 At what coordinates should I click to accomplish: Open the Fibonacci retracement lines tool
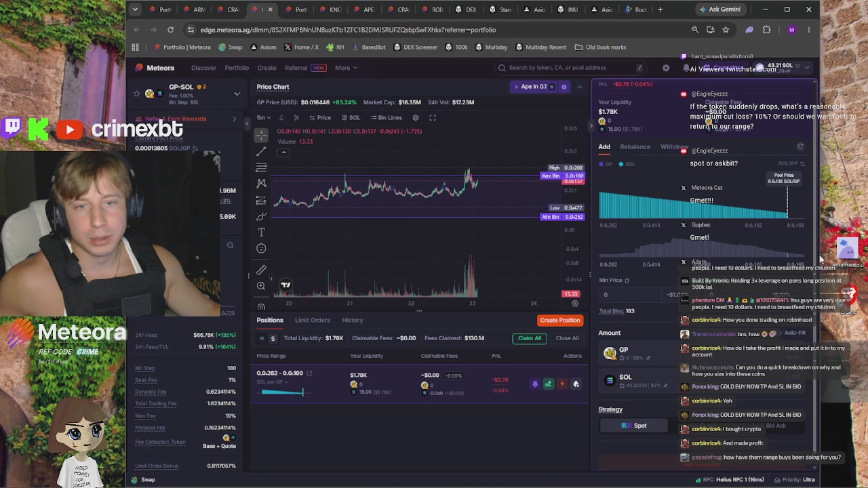pos(261,167)
